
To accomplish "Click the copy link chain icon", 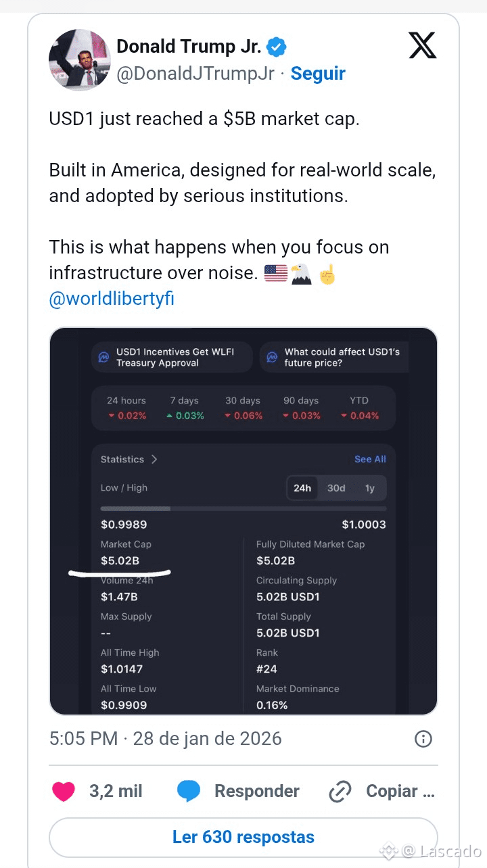I will (340, 791).
